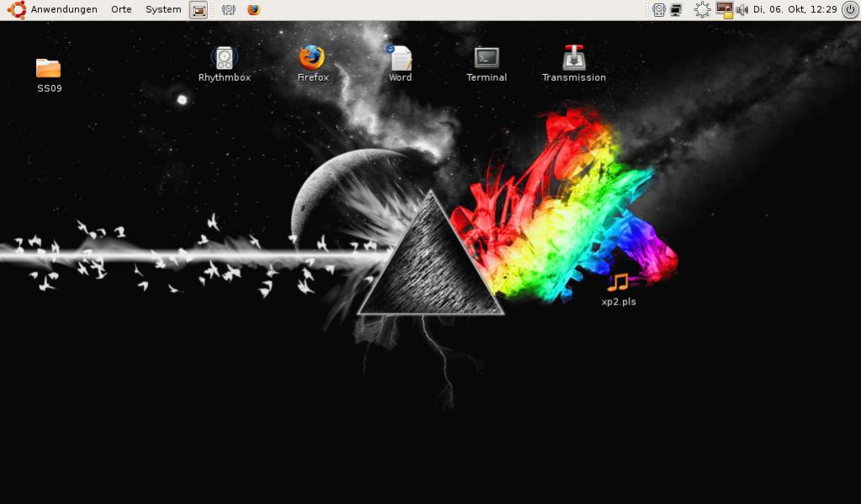Click the network monitor tray icon

coord(676,10)
